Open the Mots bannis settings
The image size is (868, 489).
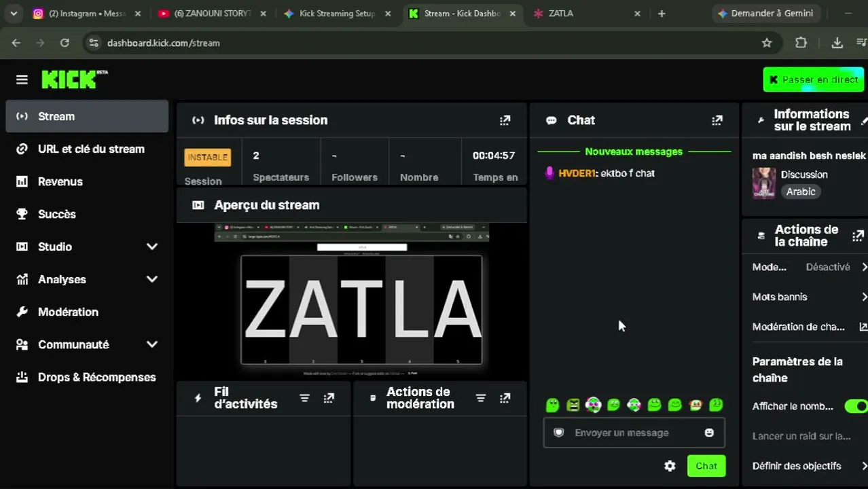tap(809, 297)
